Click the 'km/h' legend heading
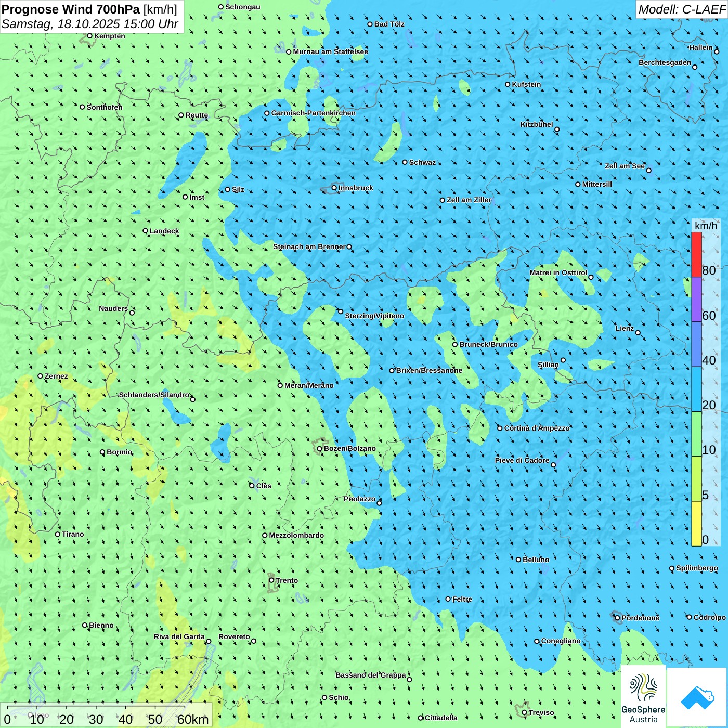Viewport: 728px width, 728px height. 706,226
